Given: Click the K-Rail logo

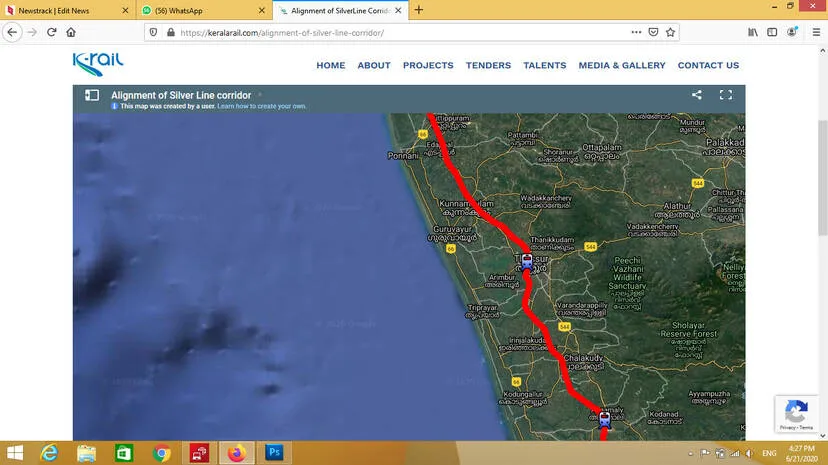Looking at the screenshot, I should click(x=98, y=64).
